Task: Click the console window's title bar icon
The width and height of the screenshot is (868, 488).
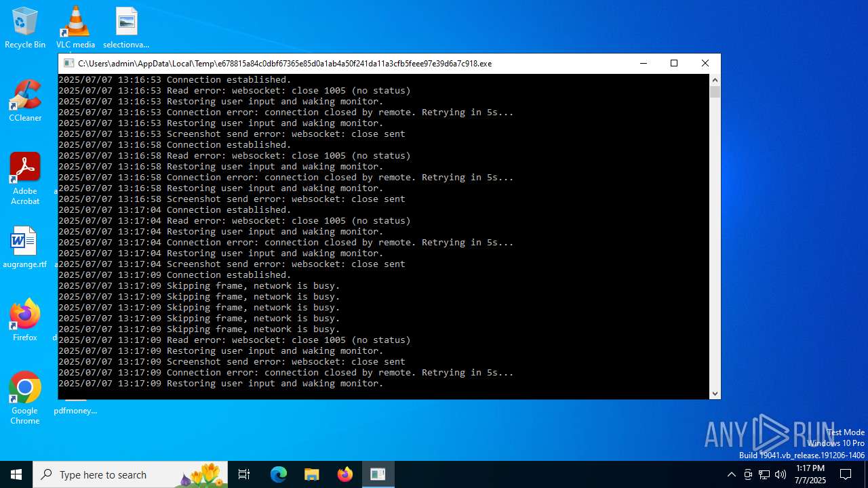Action: click(68, 63)
